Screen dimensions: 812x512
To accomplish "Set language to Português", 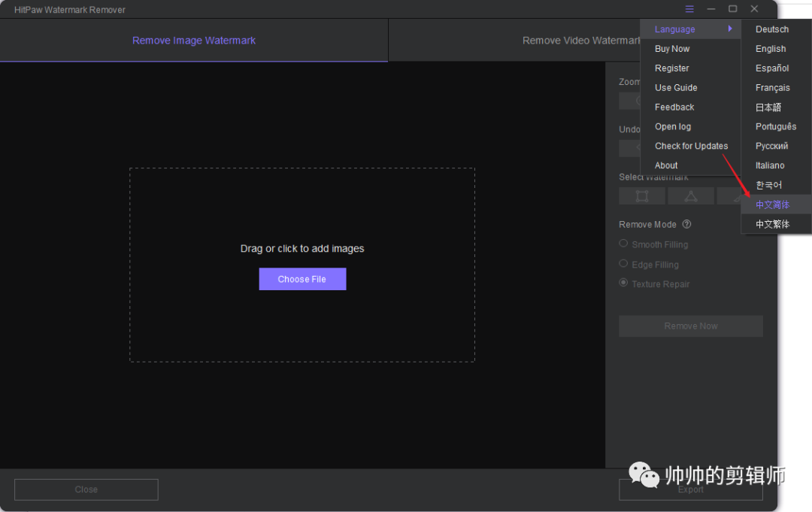I will (x=777, y=126).
